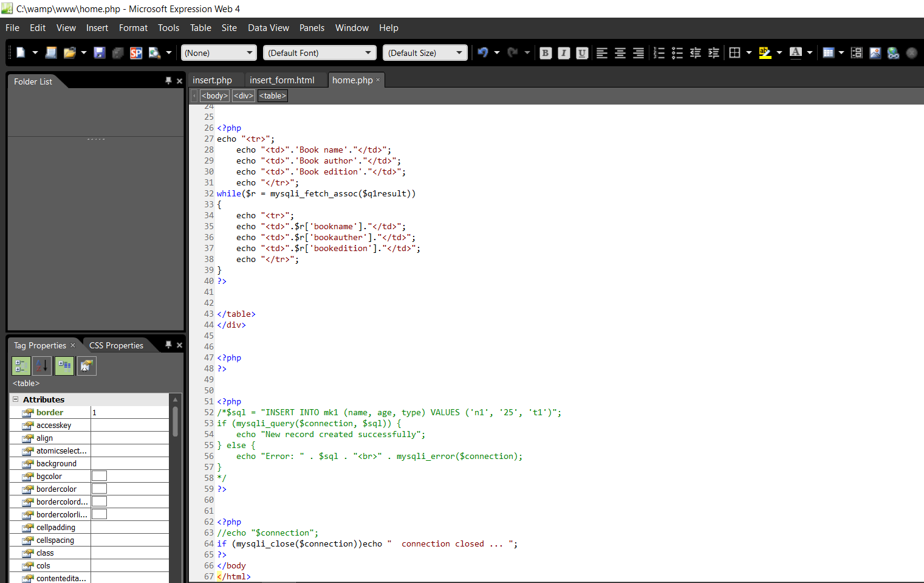
Task: Open the Data View menu
Action: click(x=269, y=28)
